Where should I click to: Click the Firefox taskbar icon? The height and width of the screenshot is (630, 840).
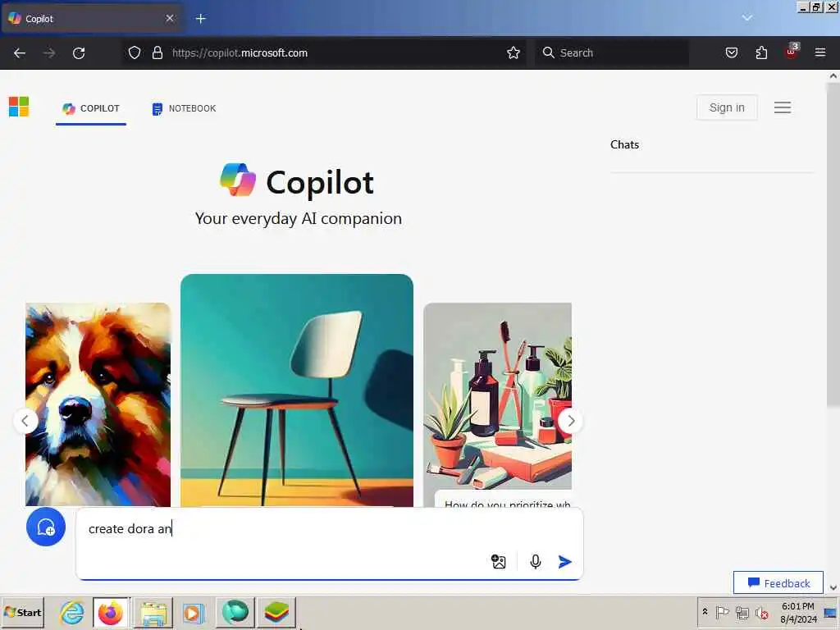pyautogui.click(x=111, y=612)
